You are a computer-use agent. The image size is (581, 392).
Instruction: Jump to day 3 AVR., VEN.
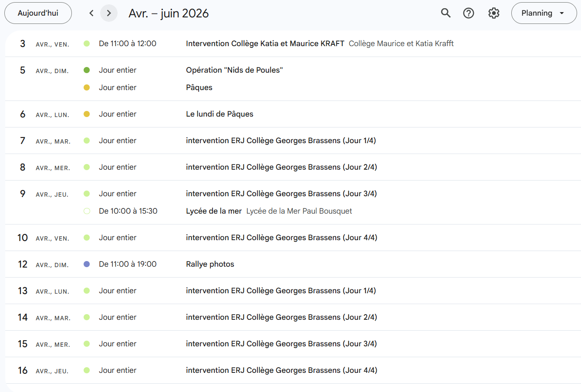click(x=23, y=44)
